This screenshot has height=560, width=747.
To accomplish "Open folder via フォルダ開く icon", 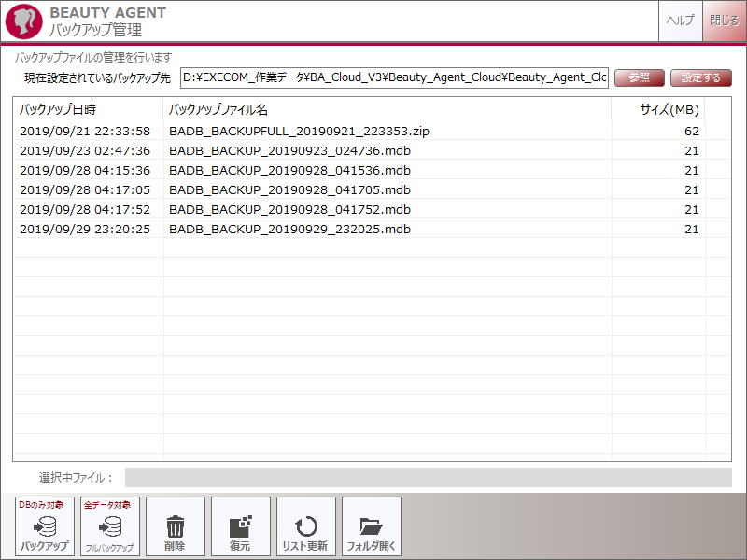I will point(371,527).
